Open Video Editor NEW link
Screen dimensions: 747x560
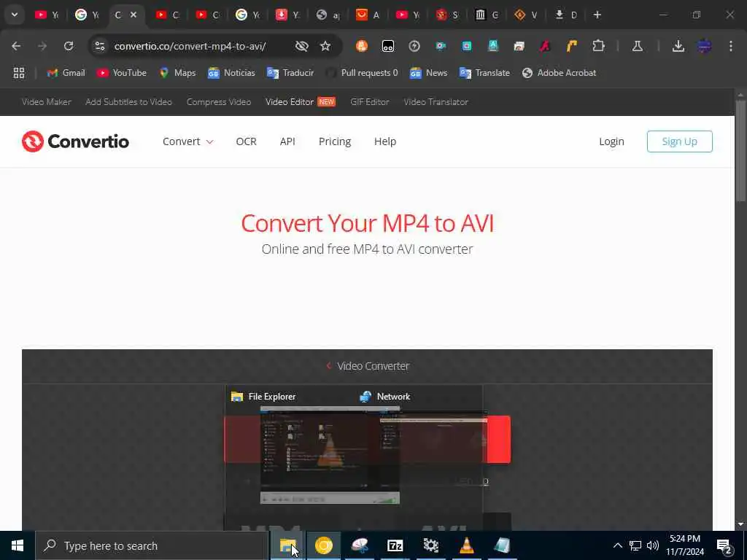(x=301, y=102)
